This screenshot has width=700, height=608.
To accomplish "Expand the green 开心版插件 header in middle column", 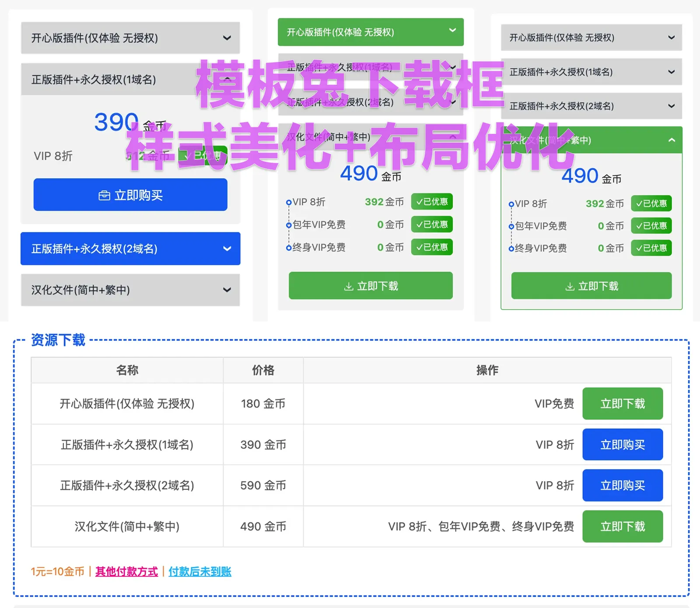I will click(x=371, y=32).
